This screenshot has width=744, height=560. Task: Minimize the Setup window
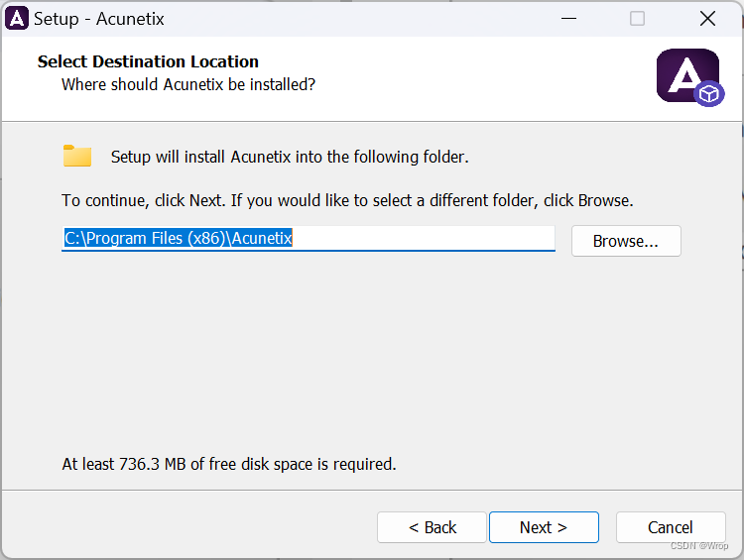click(568, 19)
